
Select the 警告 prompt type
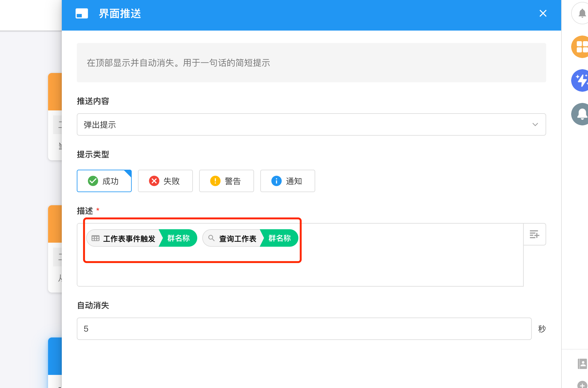coord(227,181)
